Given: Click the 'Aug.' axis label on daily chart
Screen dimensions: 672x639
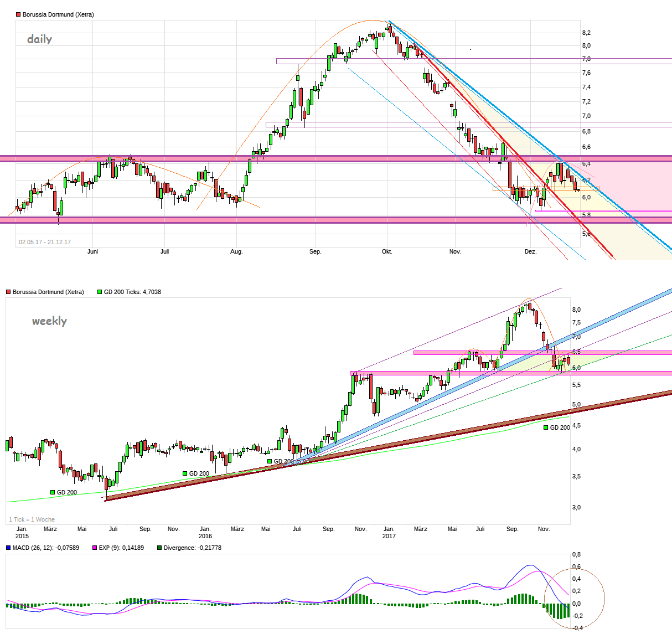Looking at the screenshot, I should click(x=236, y=251).
